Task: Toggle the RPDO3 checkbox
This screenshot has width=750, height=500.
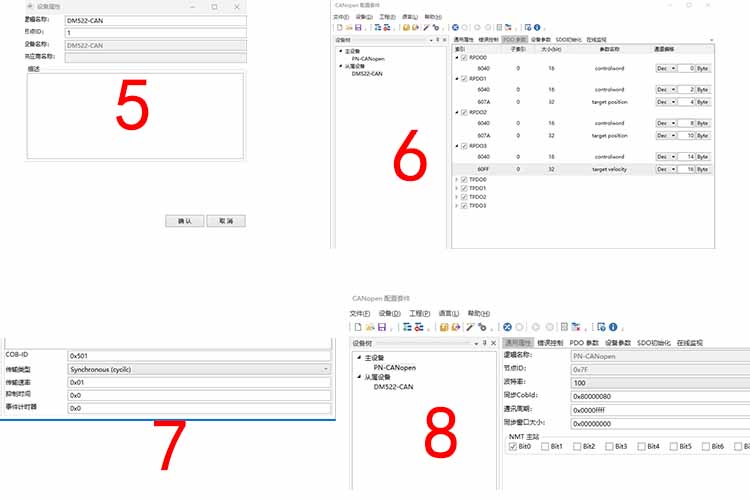Action: pyautogui.click(x=464, y=146)
